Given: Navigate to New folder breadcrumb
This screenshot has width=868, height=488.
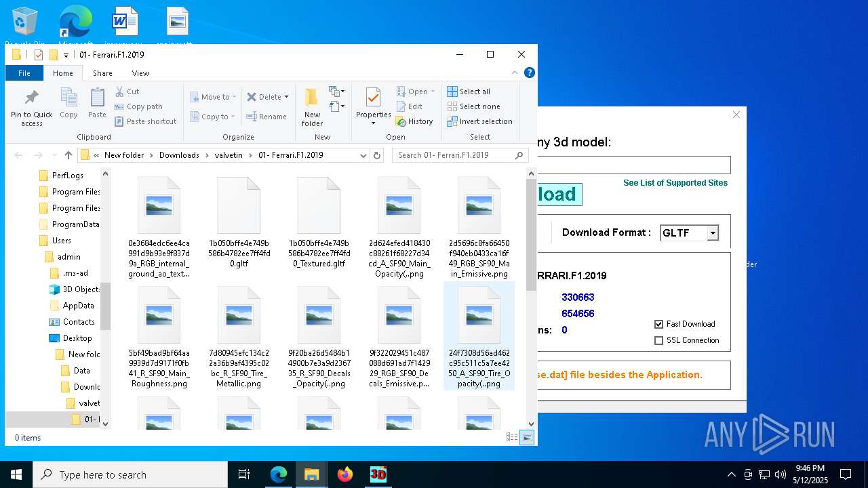Looking at the screenshot, I should coord(124,155).
